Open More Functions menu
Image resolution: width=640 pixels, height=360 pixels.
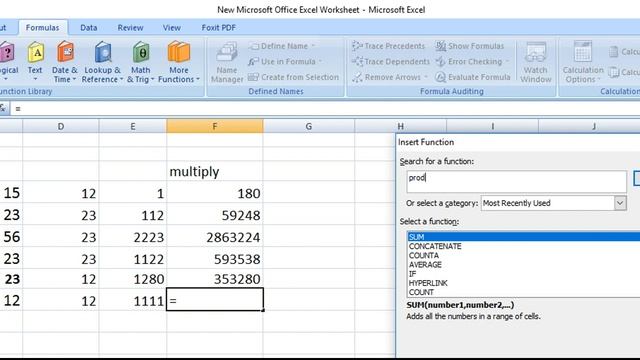[x=179, y=62]
